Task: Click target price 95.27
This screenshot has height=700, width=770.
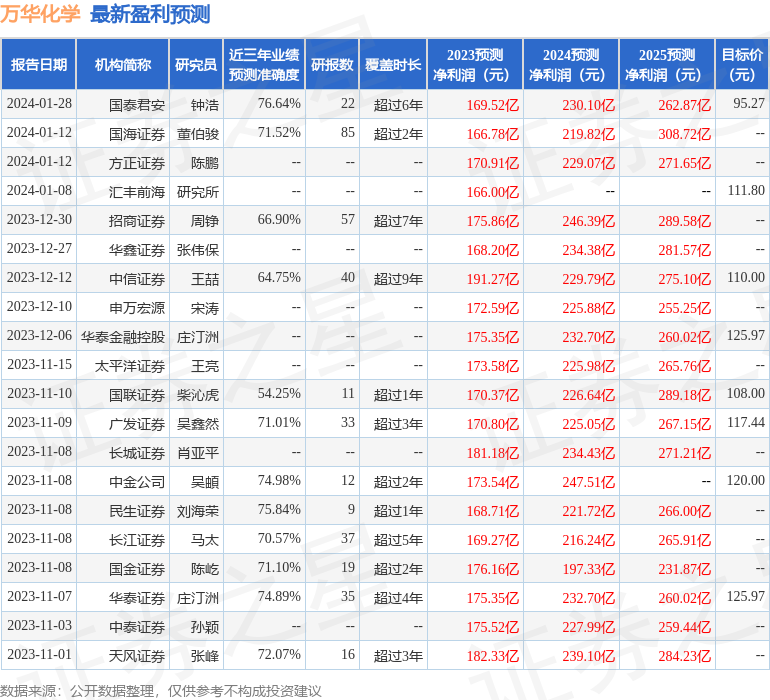Action: (x=749, y=104)
